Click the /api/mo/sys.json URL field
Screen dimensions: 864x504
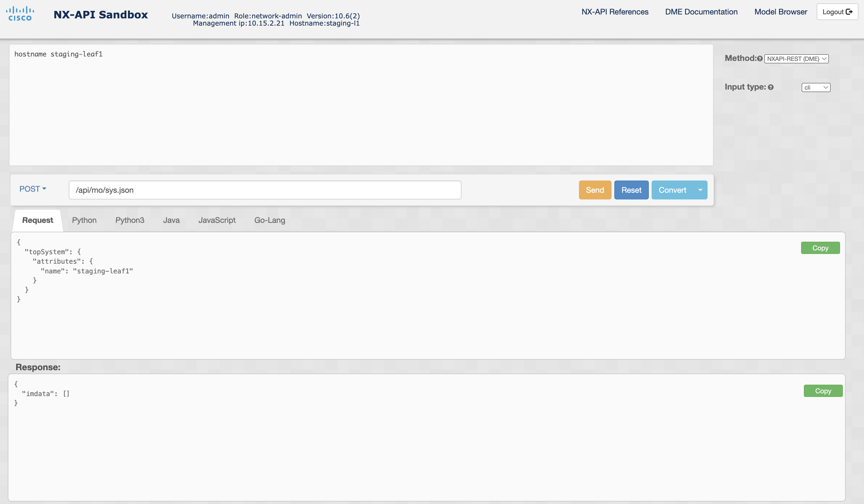265,190
